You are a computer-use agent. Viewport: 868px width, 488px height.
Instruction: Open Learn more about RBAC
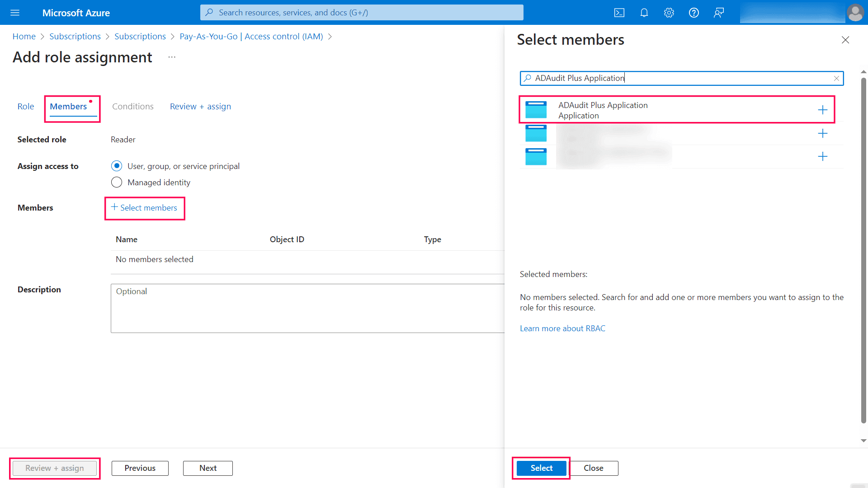coord(562,328)
